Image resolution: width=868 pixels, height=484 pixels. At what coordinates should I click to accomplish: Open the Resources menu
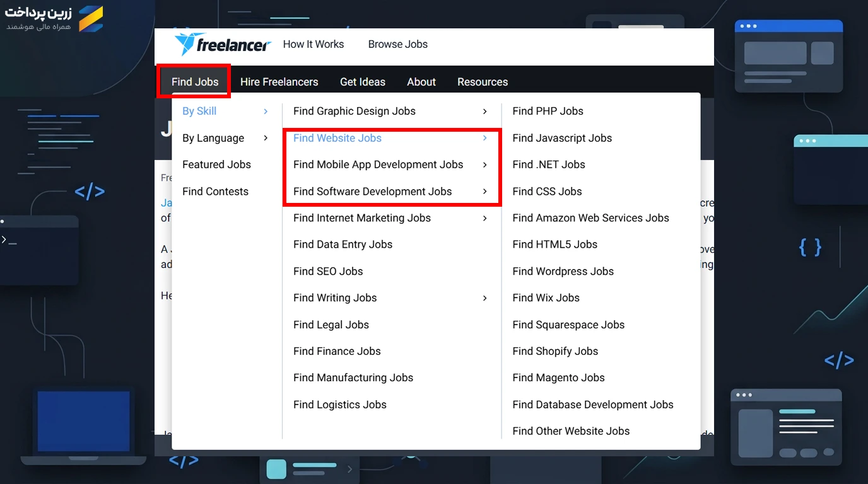pos(483,82)
